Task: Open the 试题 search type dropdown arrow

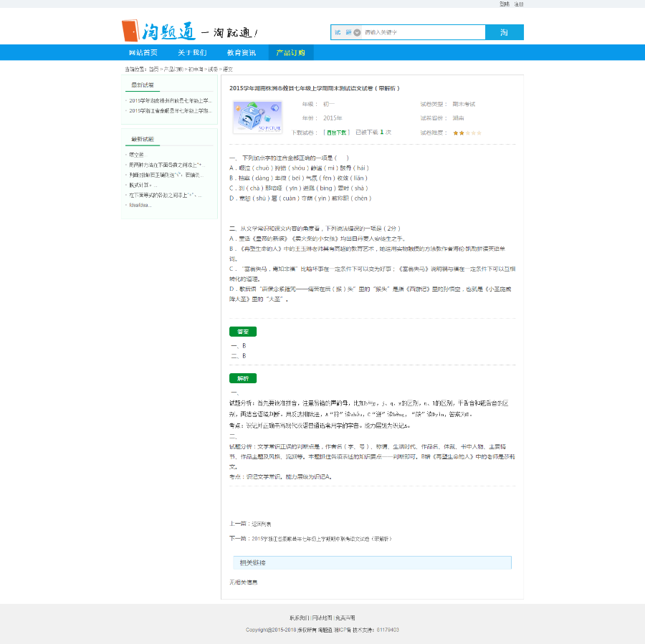Action: 357,32
